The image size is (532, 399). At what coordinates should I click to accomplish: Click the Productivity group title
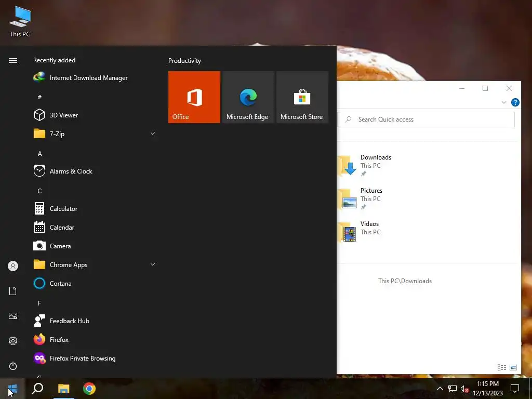184,61
